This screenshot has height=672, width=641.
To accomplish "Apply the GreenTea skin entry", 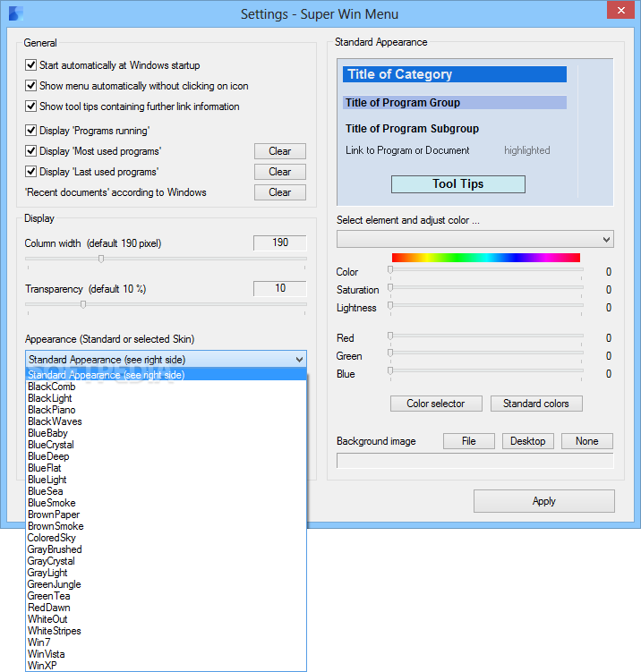I will [x=167, y=596].
